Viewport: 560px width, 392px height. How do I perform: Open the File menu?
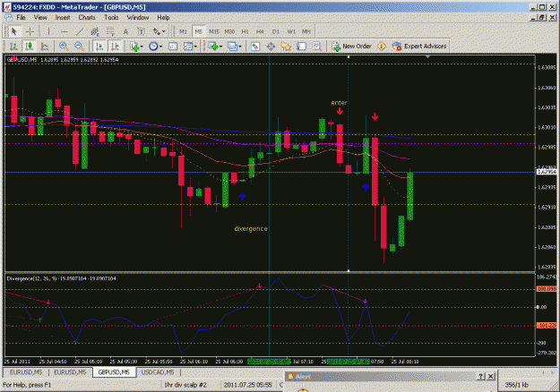coord(21,18)
